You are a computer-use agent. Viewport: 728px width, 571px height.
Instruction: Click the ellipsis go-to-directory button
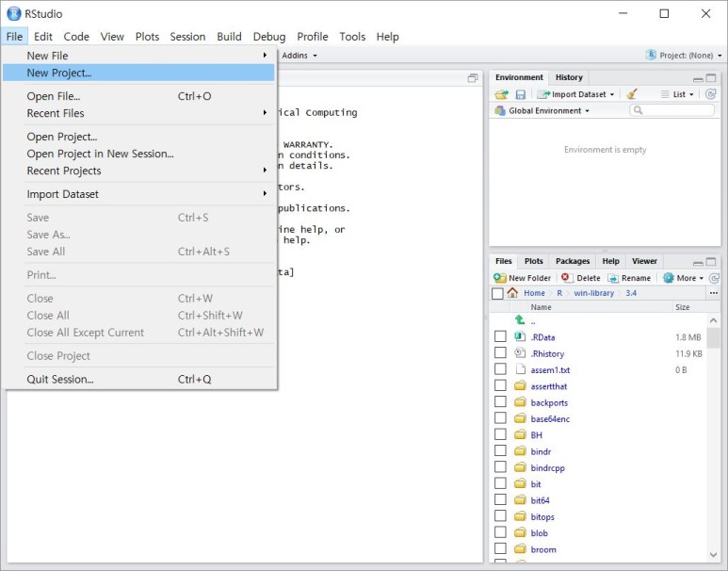[714, 293]
